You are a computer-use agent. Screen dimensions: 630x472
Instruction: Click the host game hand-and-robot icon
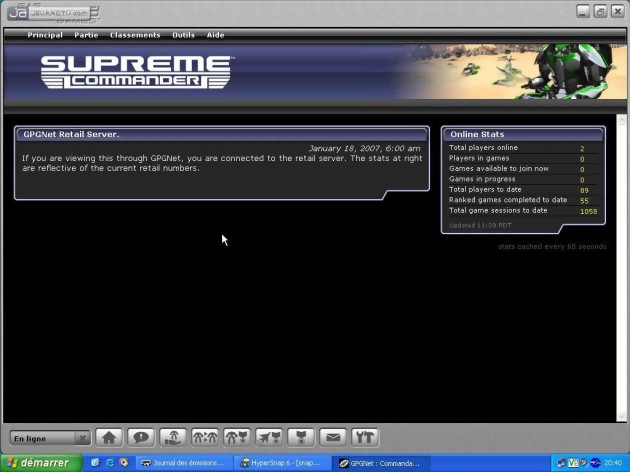click(x=173, y=437)
